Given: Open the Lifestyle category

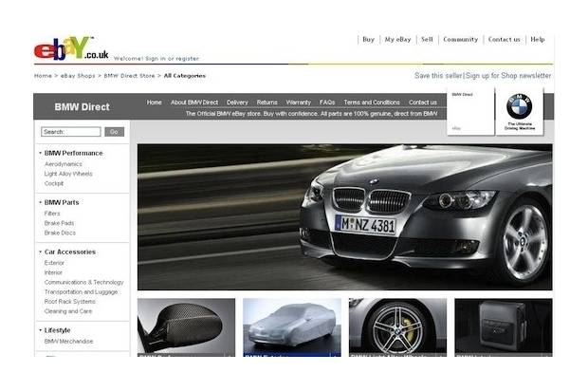Looking at the screenshot, I should [x=57, y=330].
